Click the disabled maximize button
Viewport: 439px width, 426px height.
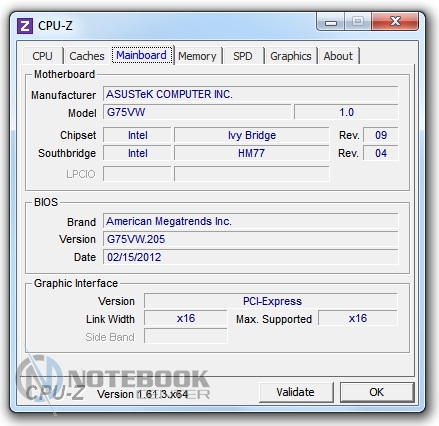click(x=358, y=22)
